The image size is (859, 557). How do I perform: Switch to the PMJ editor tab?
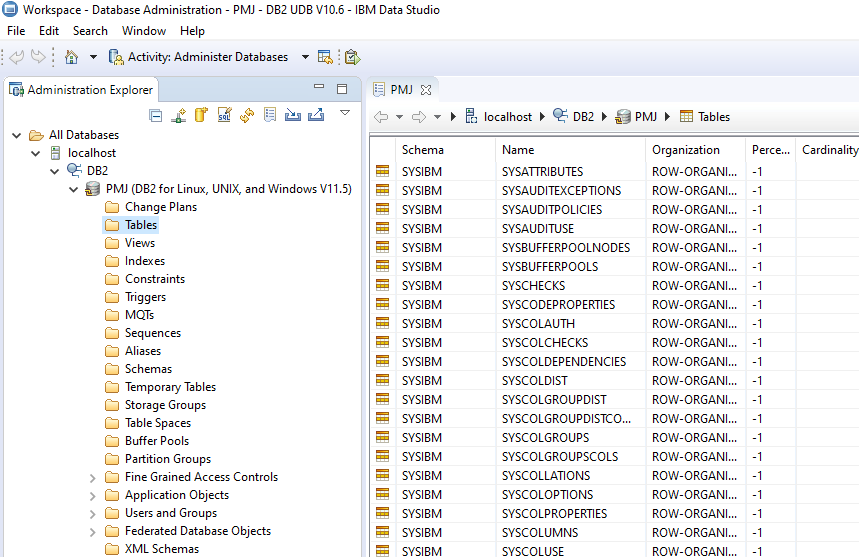(x=401, y=89)
